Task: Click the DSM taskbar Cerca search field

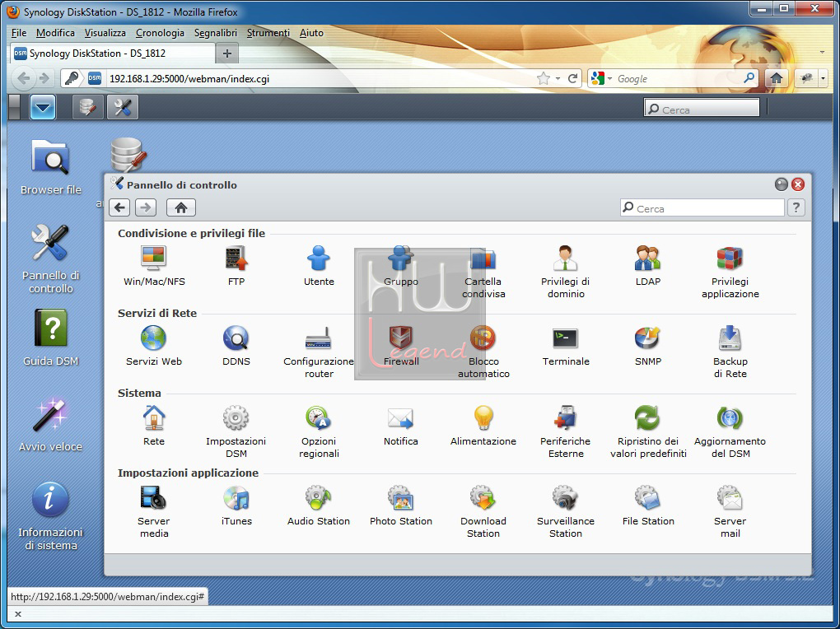Action: (702, 109)
